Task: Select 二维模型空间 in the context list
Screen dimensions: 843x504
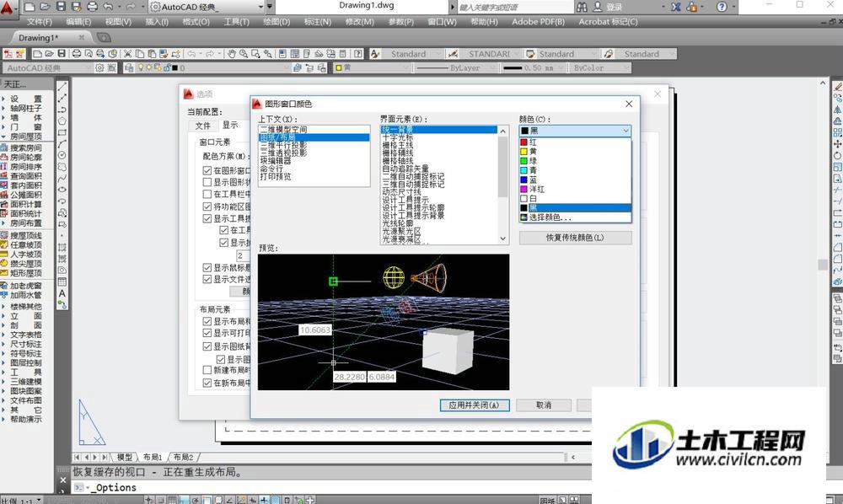Action: [314, 130]
